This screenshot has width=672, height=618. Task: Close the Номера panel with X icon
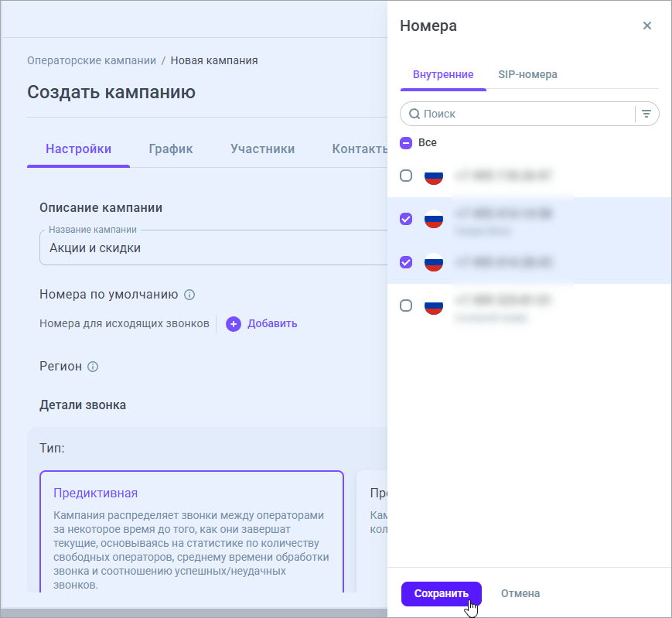(x=646, y=26)
